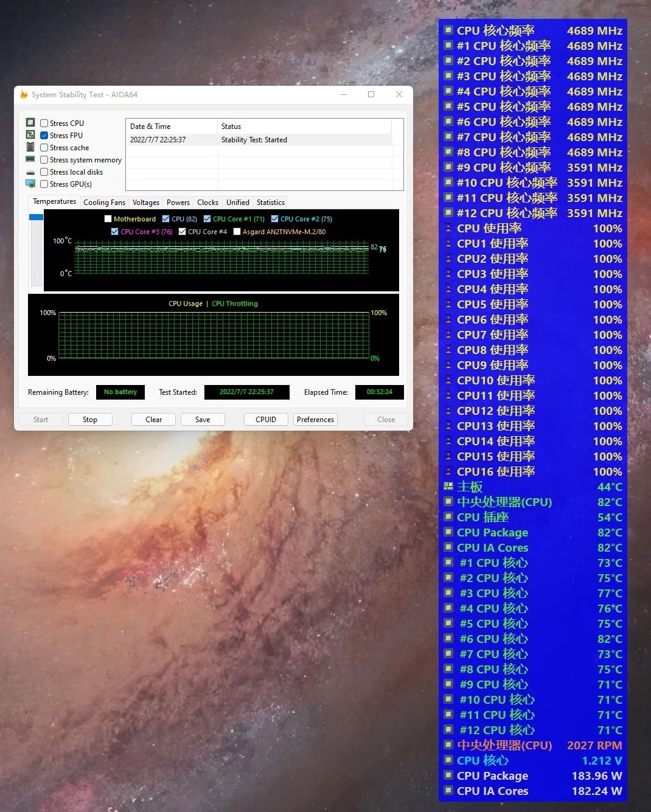Click the motherboard temperature icon in sensor panel
This screenshot has width=651, height=812.
tap(448, 487)
